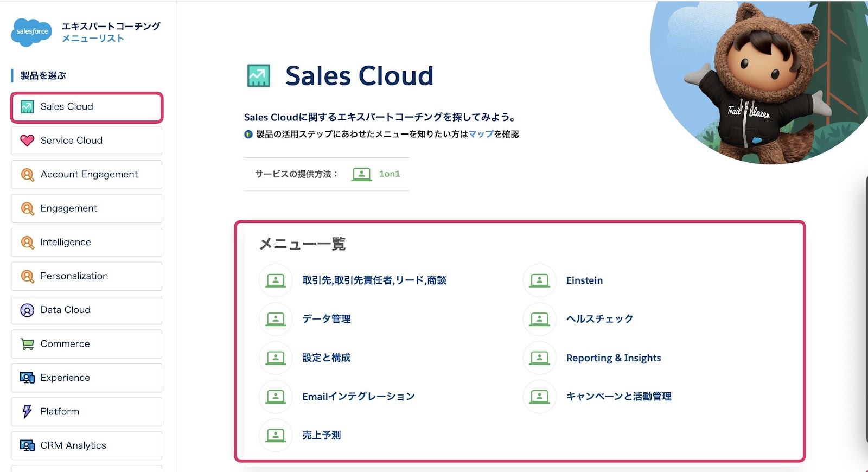Select Service Cloud in the product list
This screenshot has width=868, height=472.
pyautogui.click(x=87, y=141)
